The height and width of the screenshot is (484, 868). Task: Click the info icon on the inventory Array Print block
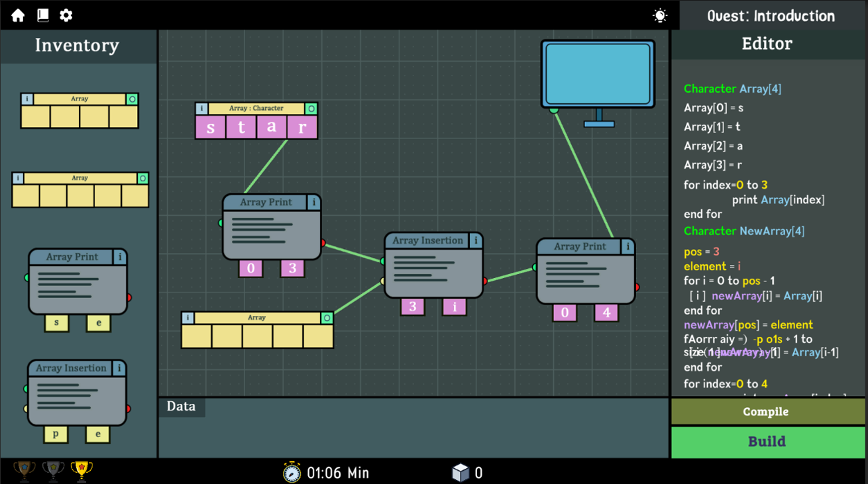tap(120, 256)
